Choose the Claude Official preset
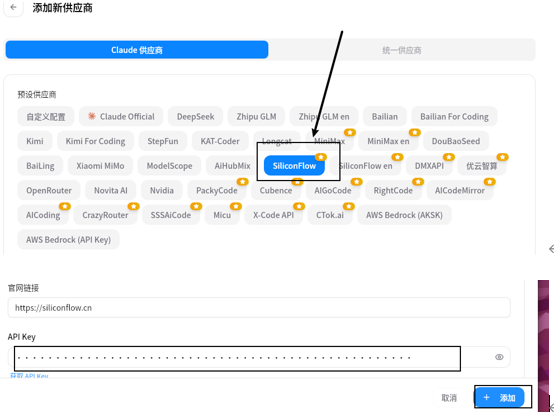 [x=121, y=117]
